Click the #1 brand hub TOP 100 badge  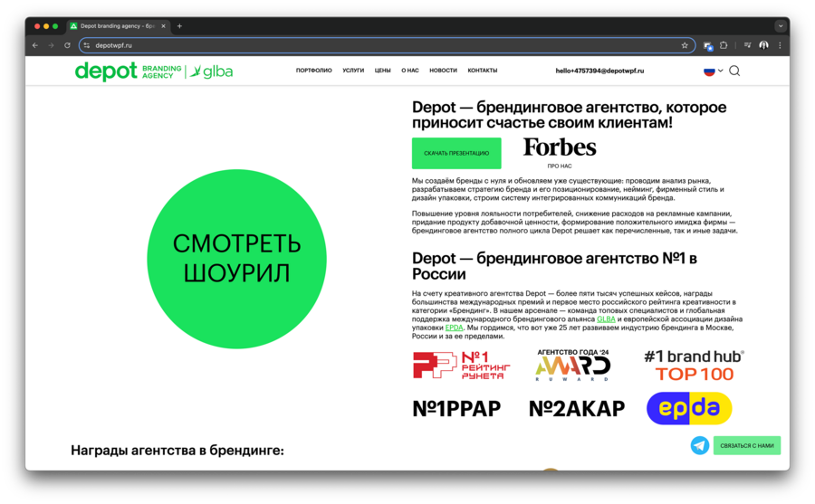click(694, 366)
